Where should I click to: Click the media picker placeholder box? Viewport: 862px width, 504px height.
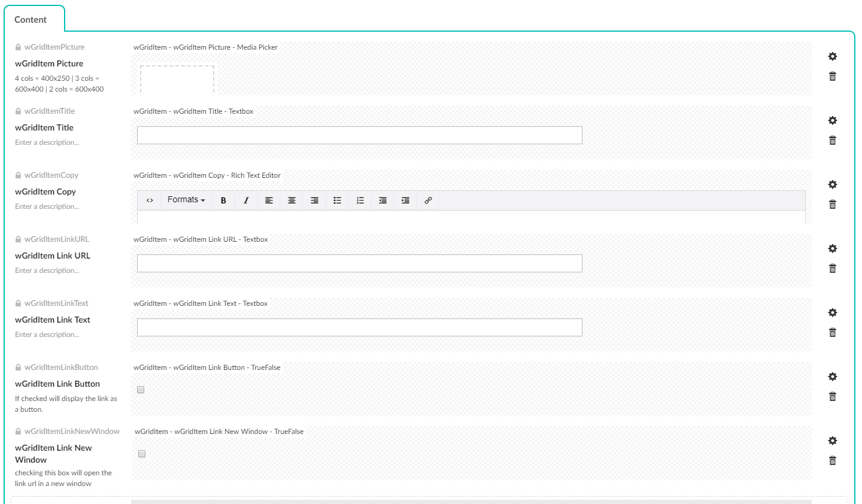(177, 80)
